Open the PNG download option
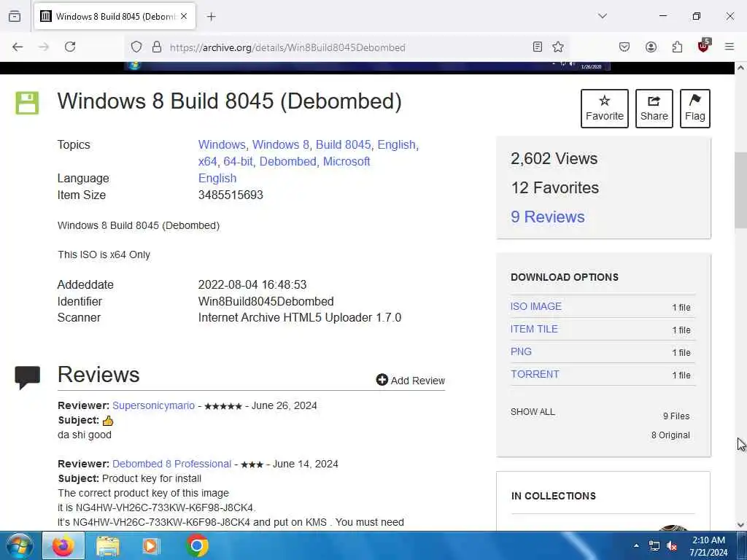747x560 pixels. pos(521,351)
